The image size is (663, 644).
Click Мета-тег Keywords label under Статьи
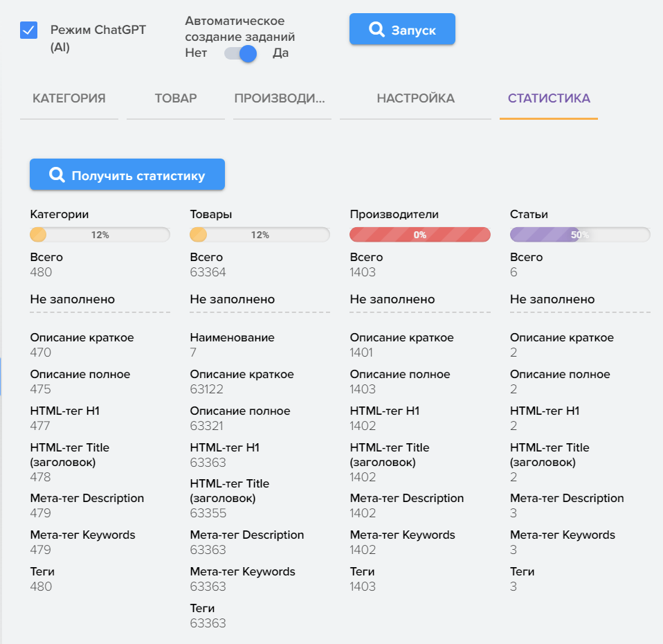coord(562,535)
